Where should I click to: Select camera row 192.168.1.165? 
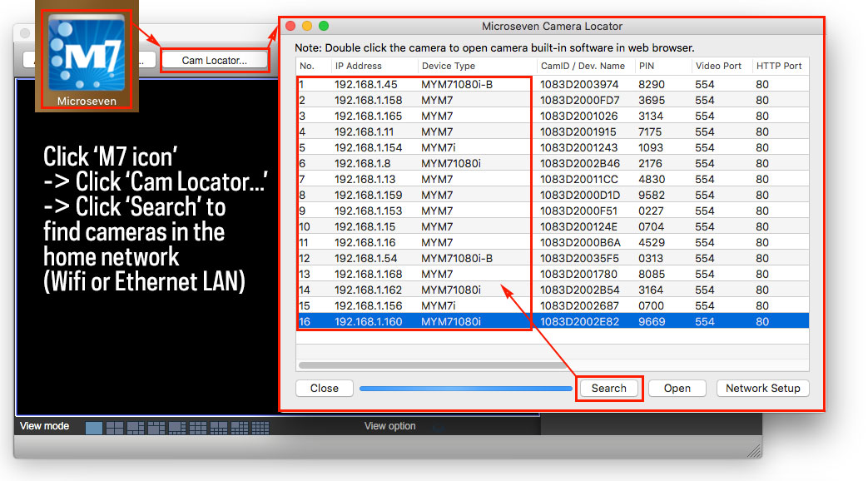pos(368,117)
